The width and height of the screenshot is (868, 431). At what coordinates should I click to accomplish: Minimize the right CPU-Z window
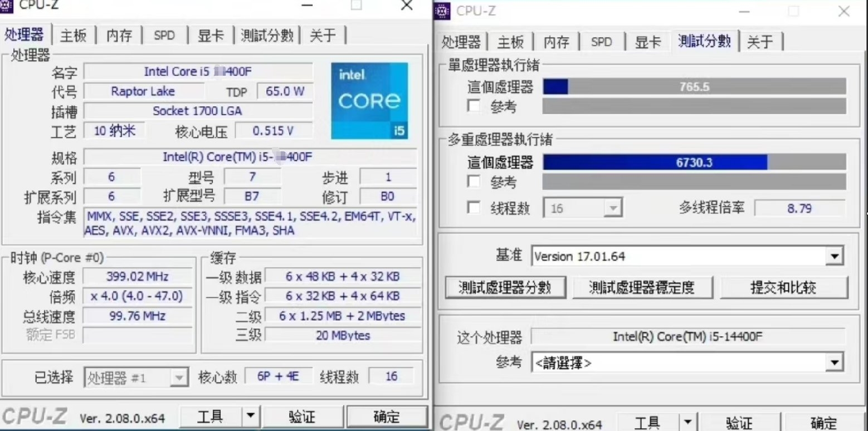click(x=744, y=11)
